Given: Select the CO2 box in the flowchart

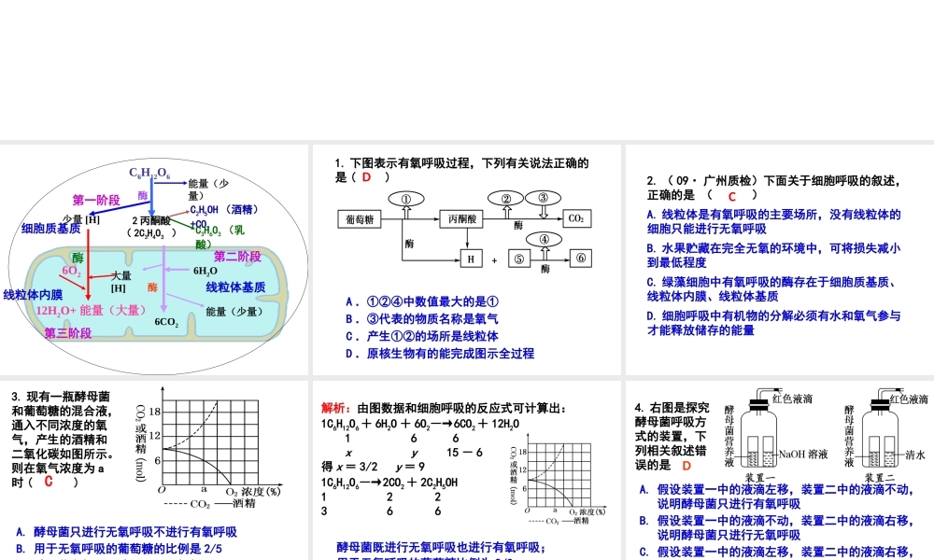Looking at the screenshot, I should click(x=576, y=217).
